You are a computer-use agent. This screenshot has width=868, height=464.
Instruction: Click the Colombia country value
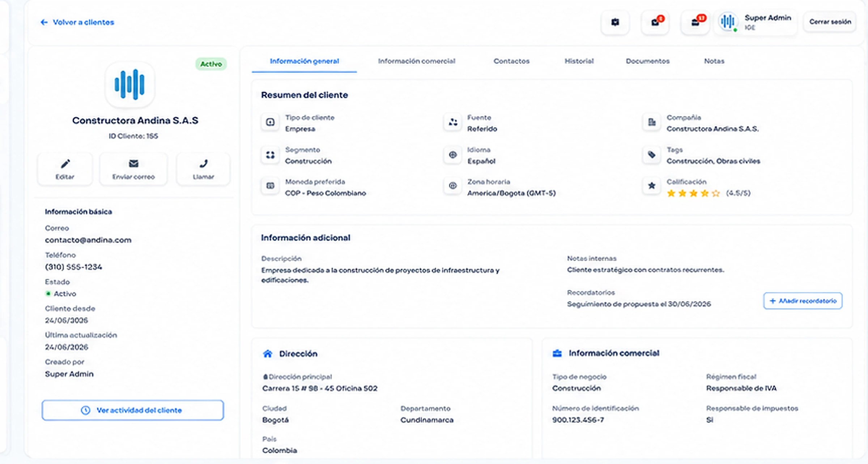tap(280, 450)
